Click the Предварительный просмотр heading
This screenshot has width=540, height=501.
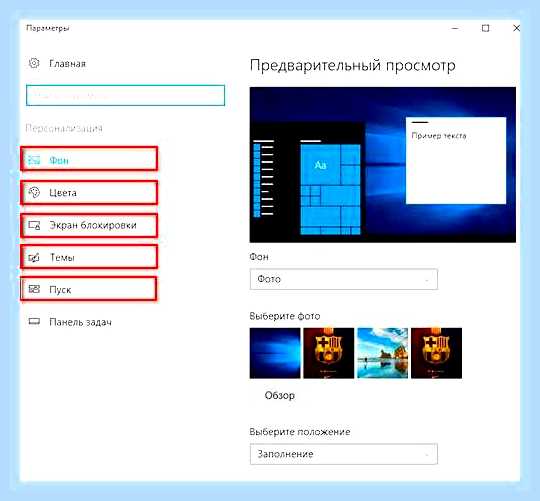352,65
